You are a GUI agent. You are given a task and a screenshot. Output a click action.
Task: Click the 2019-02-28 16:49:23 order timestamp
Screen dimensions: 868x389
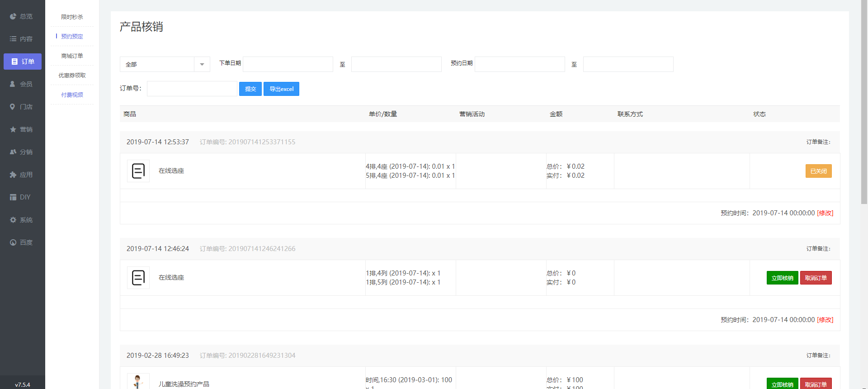[158, 356]
